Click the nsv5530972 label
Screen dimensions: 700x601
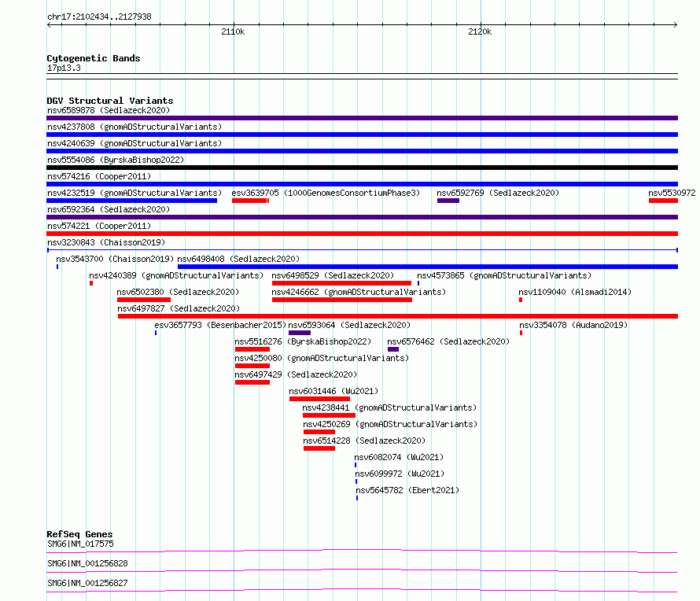[672, 193]
